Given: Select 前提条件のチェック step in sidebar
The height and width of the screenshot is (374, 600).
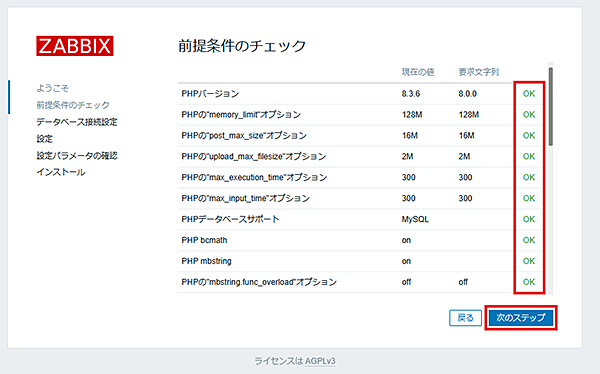Looking at the screenshot, I should pos(73,105).
